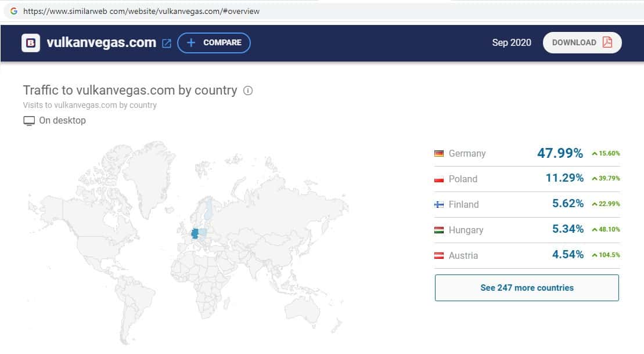Click the Poland country link
The image size is (644, 354).
click(463, 179)
